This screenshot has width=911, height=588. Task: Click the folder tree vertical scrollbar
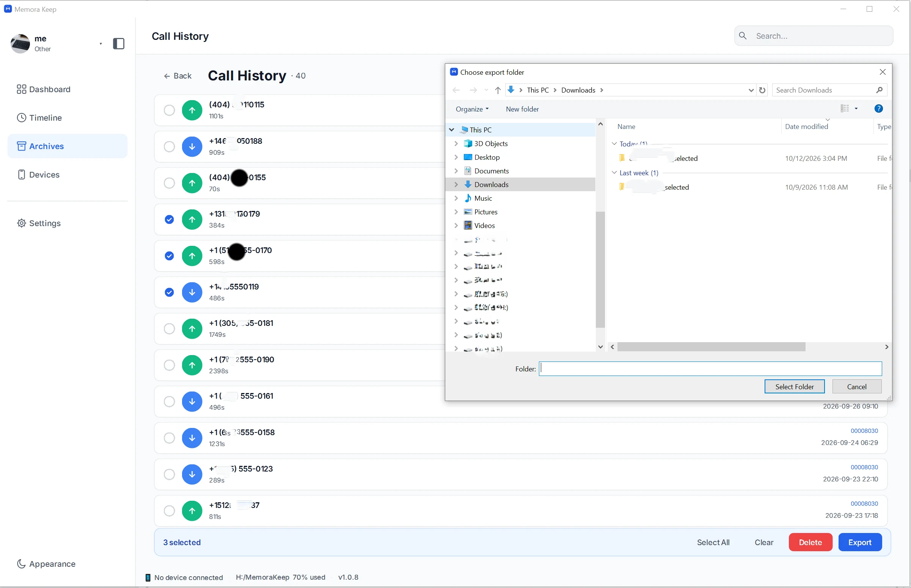click(600, 270)
